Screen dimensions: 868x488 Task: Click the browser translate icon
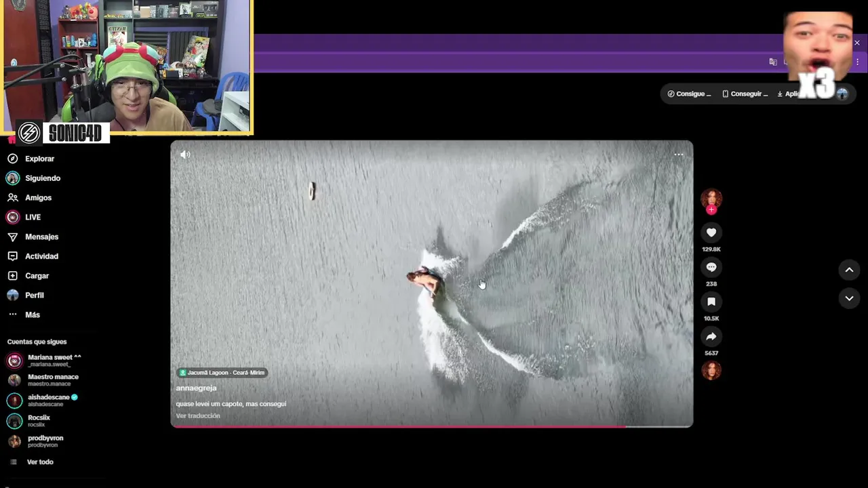(773, 62)
